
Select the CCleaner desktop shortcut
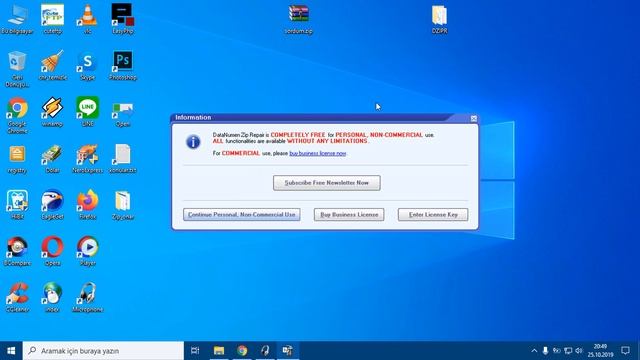pos(17,298)
